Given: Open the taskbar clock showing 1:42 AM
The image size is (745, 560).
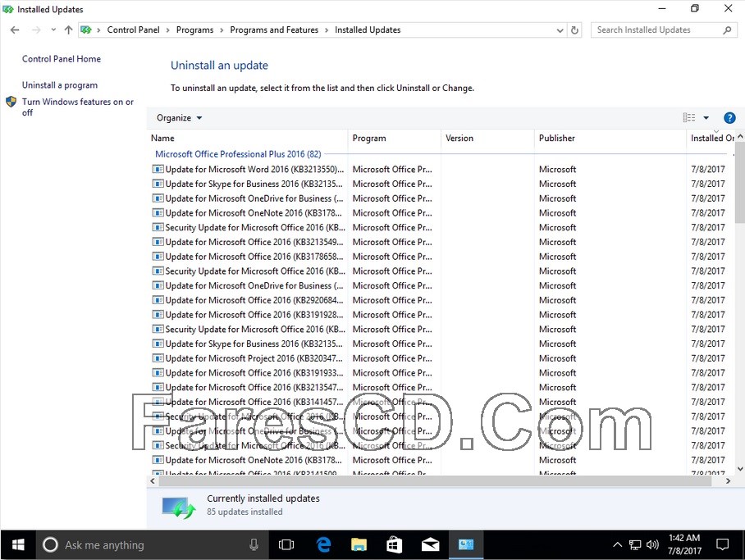Looking at the screenshot, I should (x=684, y=544).
